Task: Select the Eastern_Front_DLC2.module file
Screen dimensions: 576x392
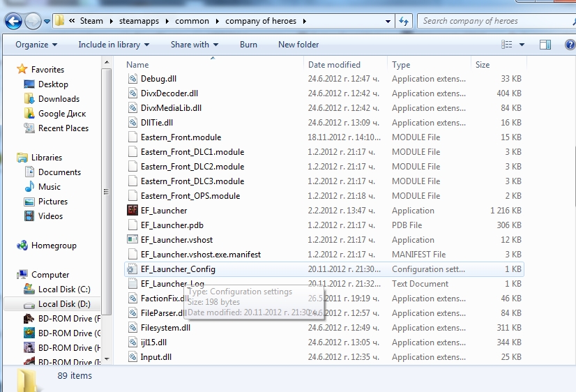Action: [192, 167]
